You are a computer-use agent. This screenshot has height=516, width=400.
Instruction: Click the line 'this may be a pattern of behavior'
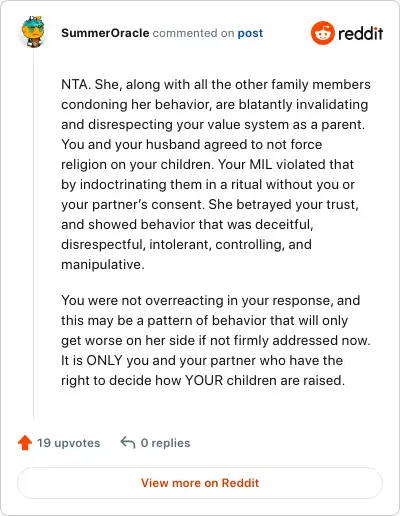coord(204,320)
